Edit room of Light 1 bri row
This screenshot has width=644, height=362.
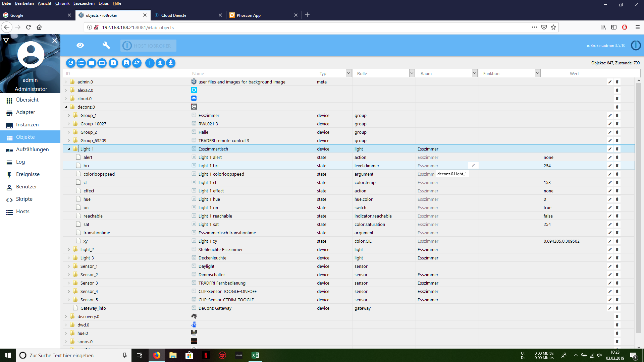[473, 165]
